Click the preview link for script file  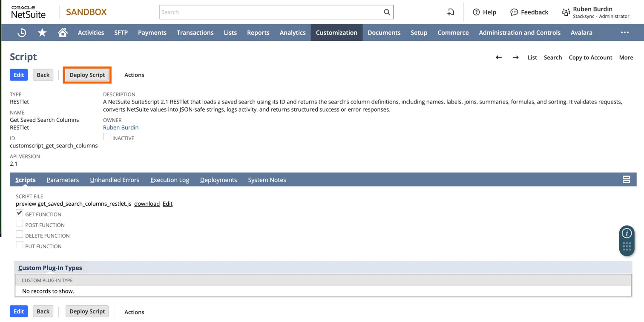(26, 204)
